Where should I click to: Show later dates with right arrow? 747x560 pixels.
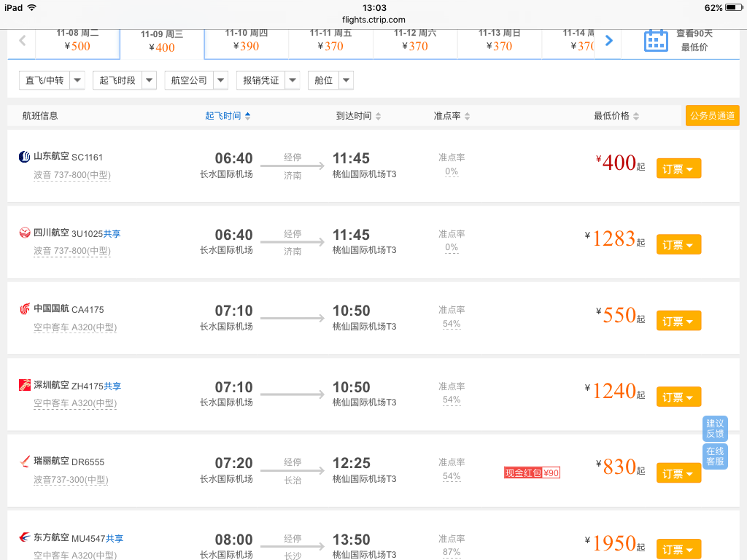coord(609,41)
